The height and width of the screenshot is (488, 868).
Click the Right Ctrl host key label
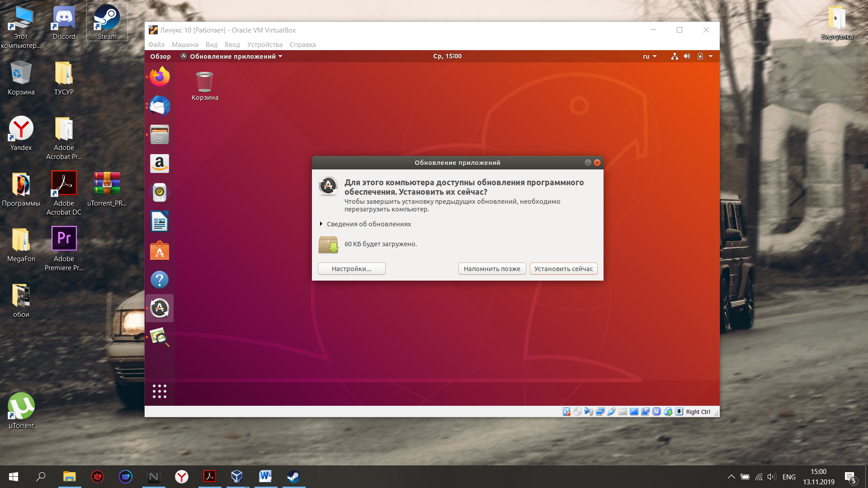(x=698, y=412)
